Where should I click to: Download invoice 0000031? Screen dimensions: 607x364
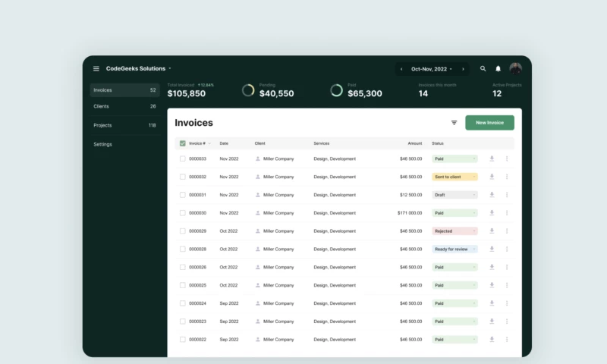click(x=492, y=195)
